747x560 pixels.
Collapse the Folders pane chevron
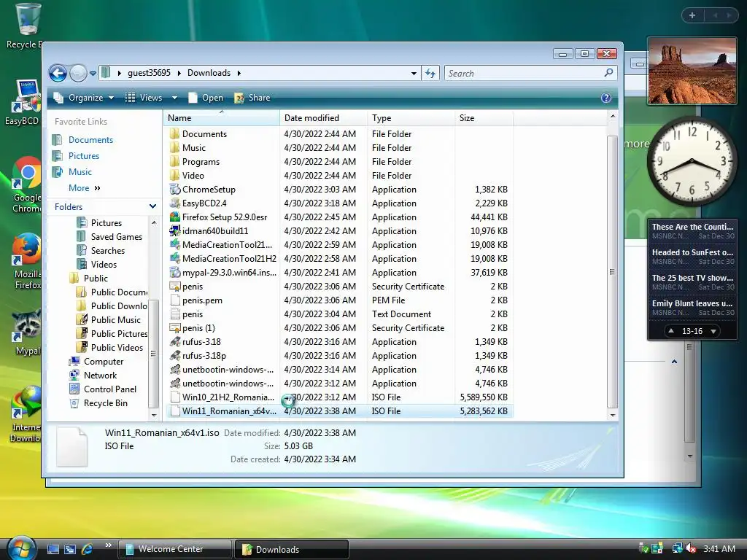click(152, 206)
